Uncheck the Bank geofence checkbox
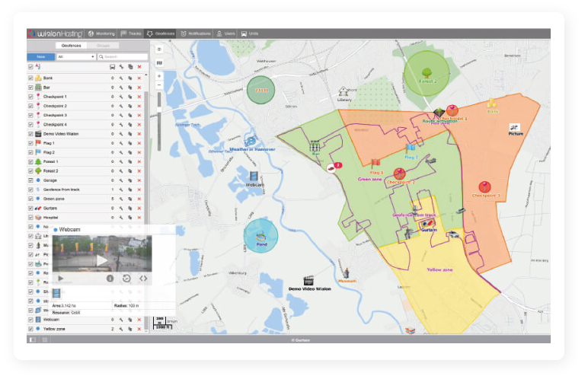This screenshot has width=588, height=376. coord(30,78)
